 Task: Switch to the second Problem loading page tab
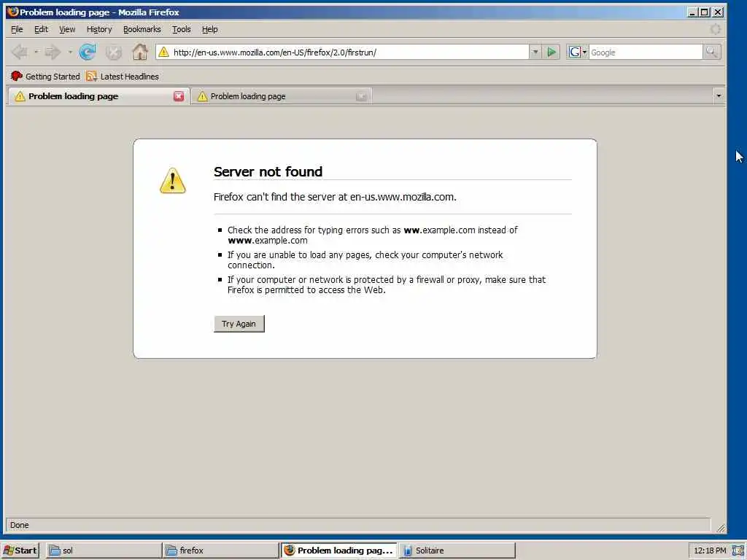[281, 97]
